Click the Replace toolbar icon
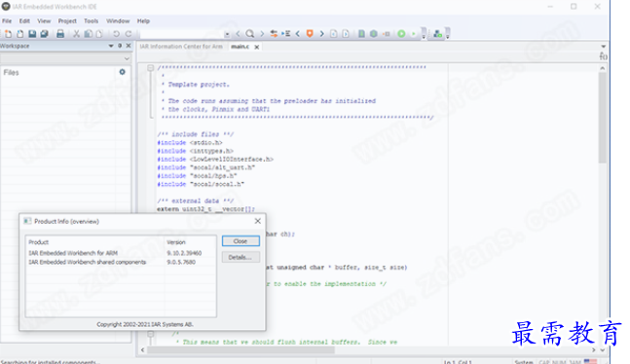This screenshot has width=630, height=364. (274, 34)
